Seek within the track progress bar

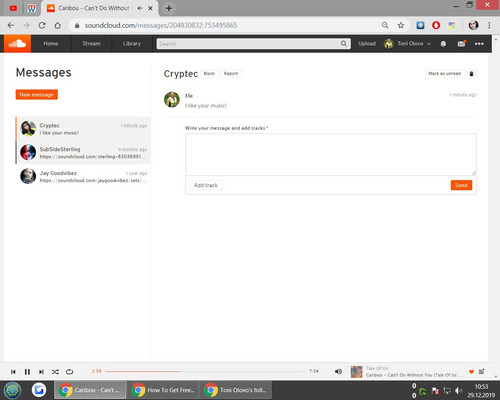[205, 371]
